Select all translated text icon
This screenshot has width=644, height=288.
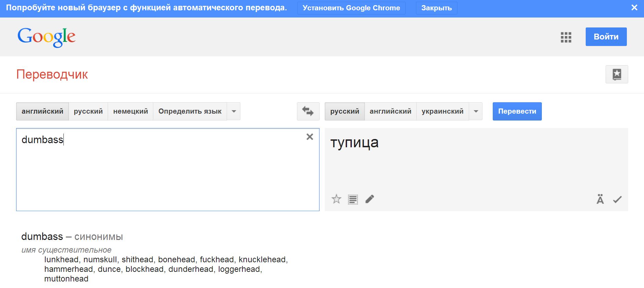[x=353, y=199]
